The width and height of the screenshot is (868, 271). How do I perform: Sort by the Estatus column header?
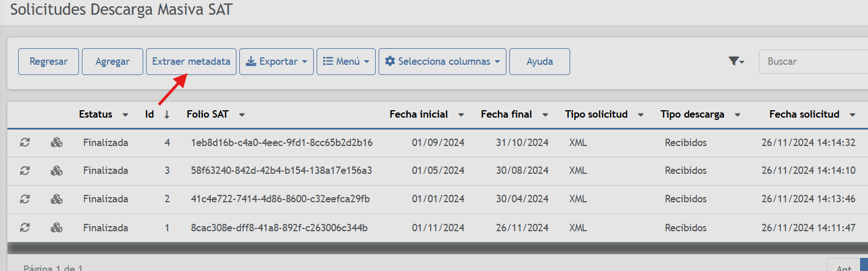95,114
